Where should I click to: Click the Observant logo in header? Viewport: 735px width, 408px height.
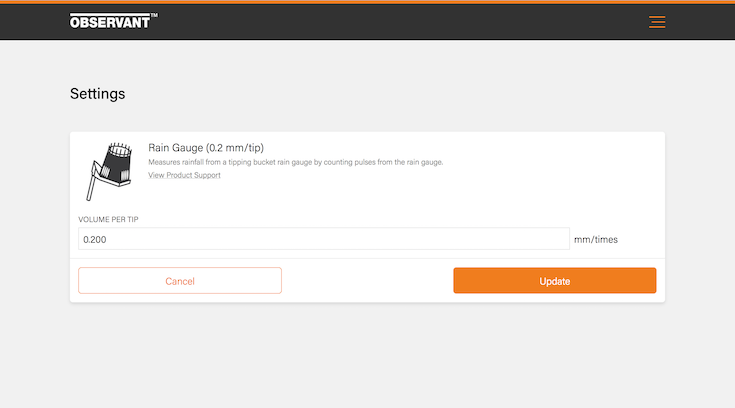[109, 21]
